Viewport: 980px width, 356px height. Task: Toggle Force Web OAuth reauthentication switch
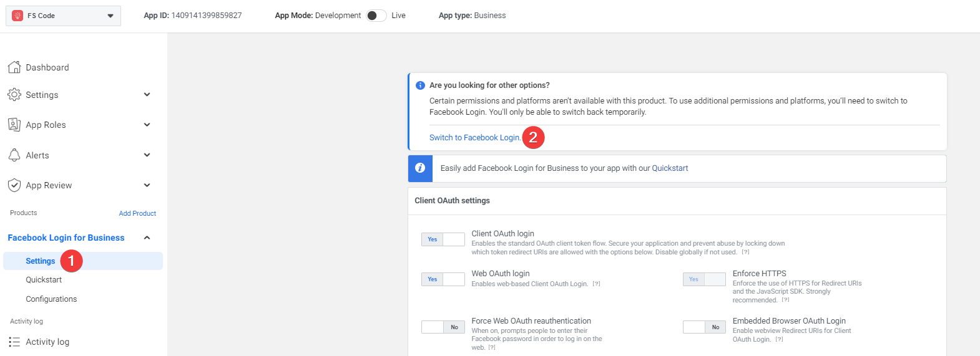(x=443, y=327)
